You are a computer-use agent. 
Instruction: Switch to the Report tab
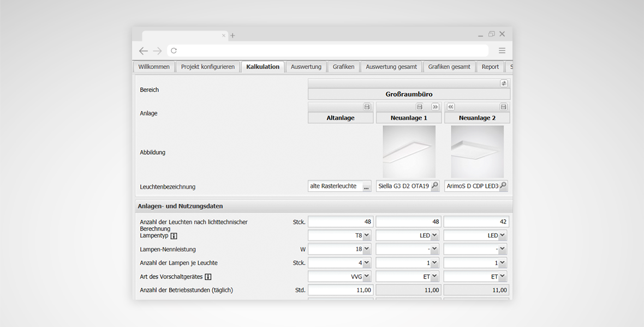coord(490,67)
